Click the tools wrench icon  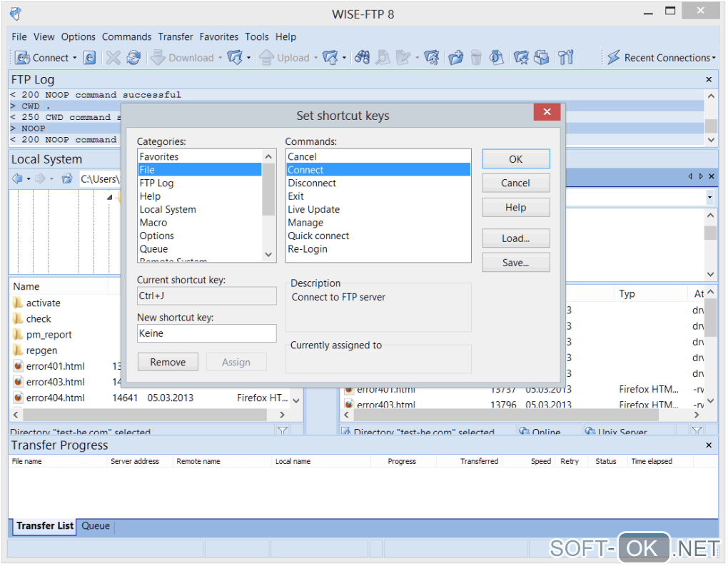click(566, 58)
